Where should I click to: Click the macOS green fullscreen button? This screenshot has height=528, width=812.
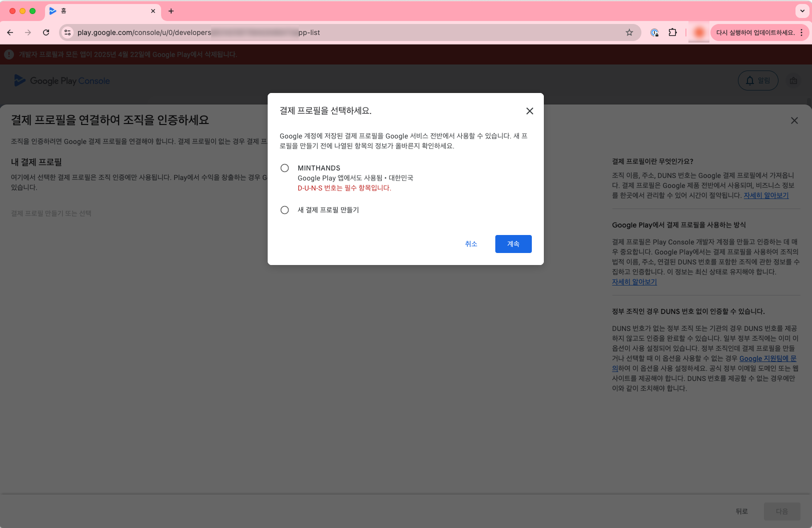[33, 11]
